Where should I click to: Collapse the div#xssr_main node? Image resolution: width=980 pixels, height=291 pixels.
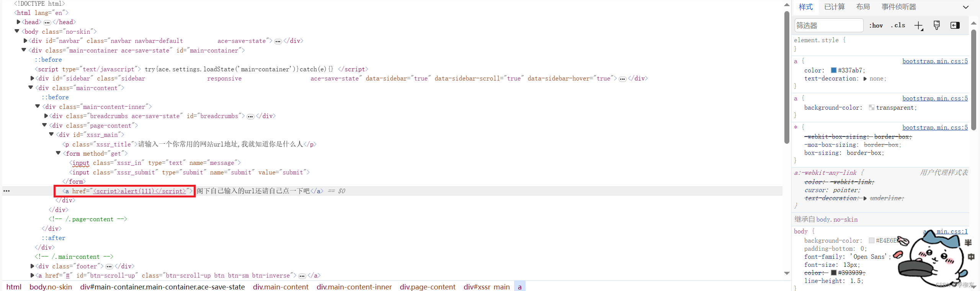[x=51, y=134]
